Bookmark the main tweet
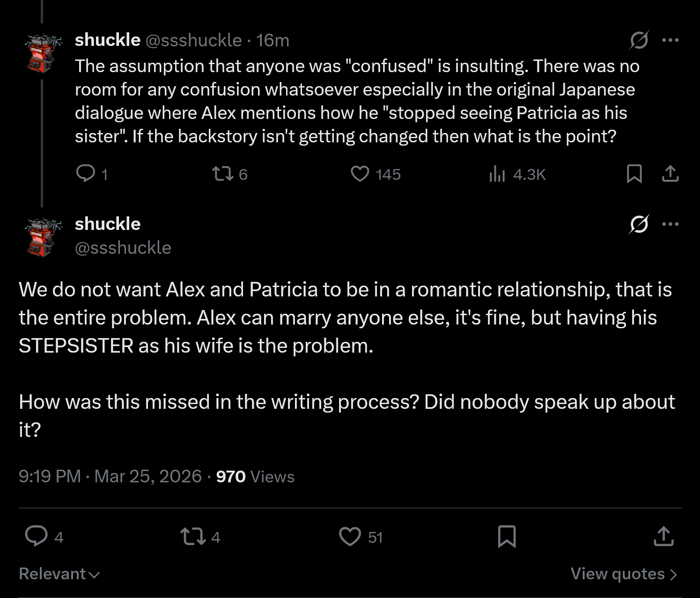The height and width of the screenshot is (598, 700). pyautogui.click(x=507, y=537)
